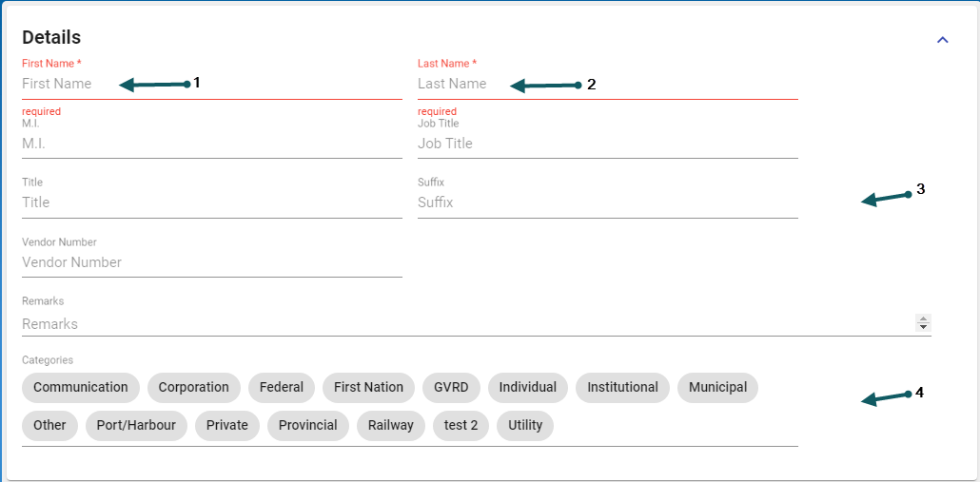The width and height of the screenshot is (980, 482).
Task: Click the Remarks text area
Action: click(466, 324)
